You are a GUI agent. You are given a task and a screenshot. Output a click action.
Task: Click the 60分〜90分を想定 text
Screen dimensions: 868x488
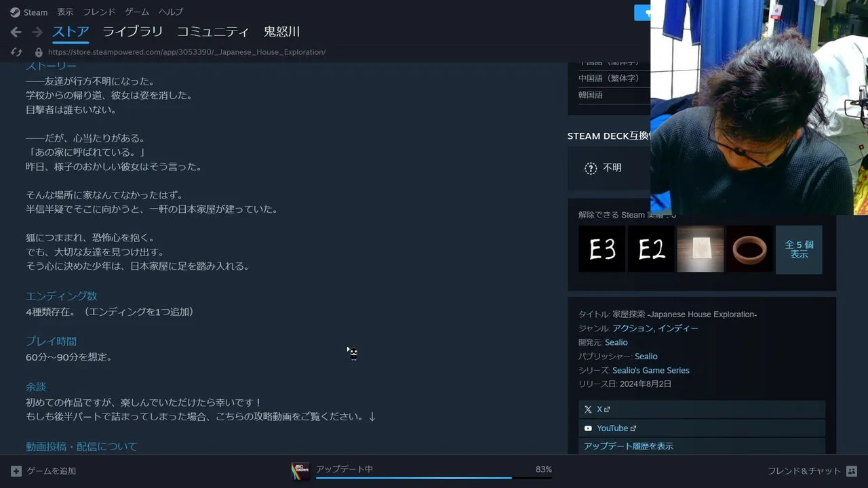point(69,357)
